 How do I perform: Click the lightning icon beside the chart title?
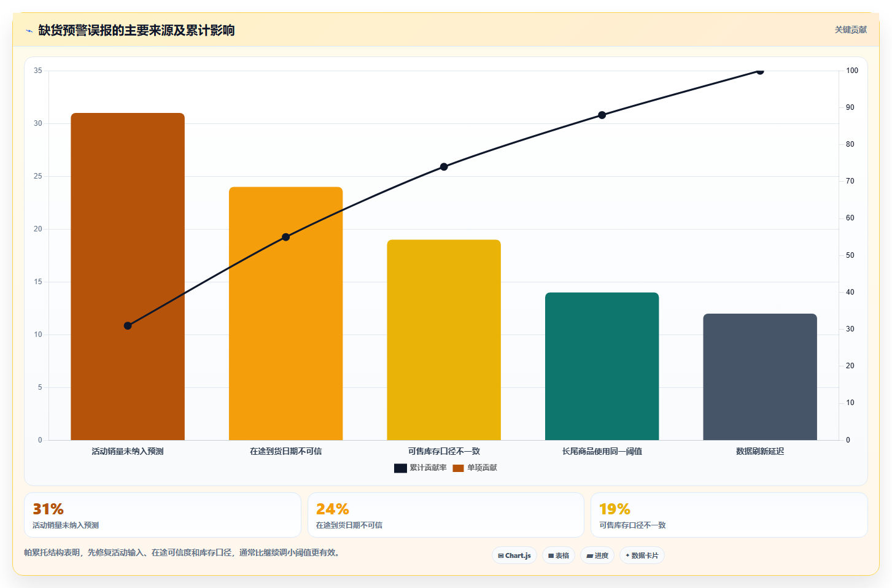click(x=29, y=31)
